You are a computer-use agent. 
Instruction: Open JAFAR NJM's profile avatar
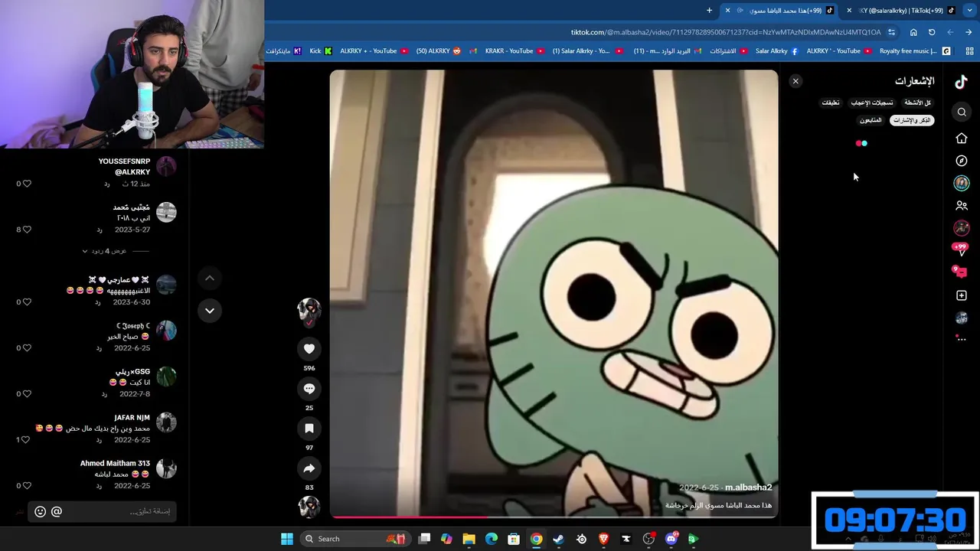click(x=166, y=422)
